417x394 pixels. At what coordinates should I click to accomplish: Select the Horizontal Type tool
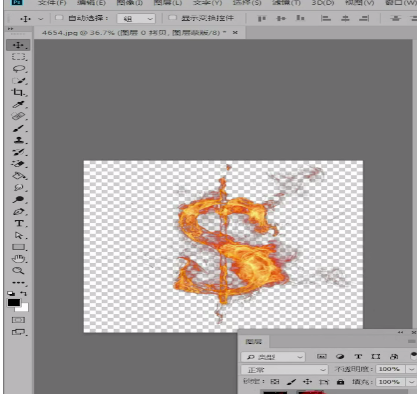(x=19, y=223)
